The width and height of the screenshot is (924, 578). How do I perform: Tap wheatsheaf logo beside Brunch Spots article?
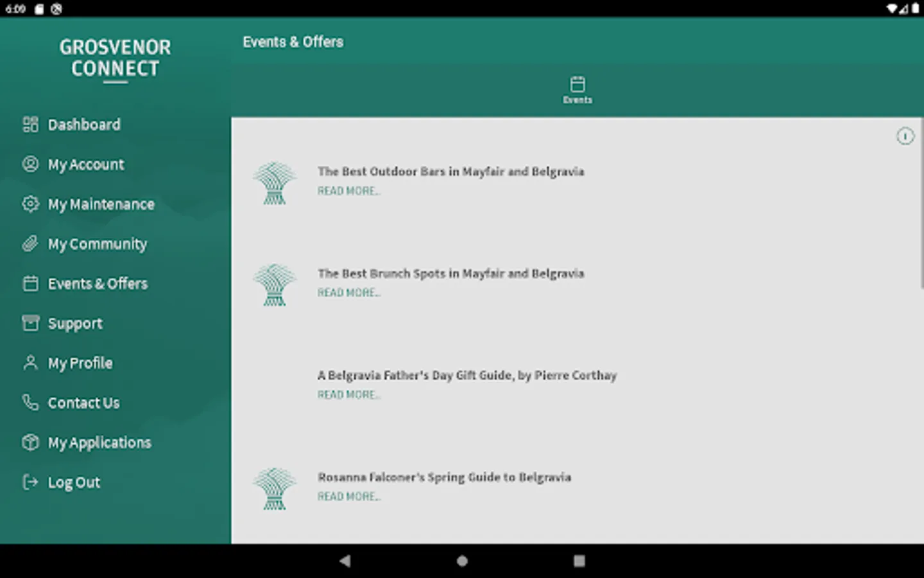click(275, 285)
